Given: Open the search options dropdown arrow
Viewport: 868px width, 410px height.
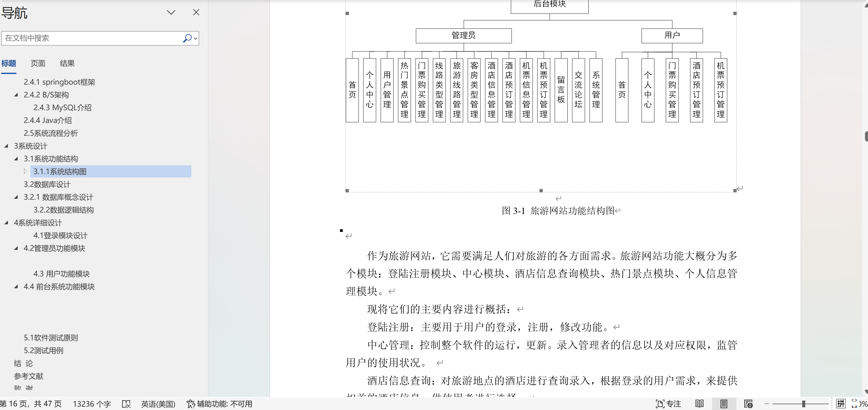Looking at the screenshot, I should click(195, 38).
